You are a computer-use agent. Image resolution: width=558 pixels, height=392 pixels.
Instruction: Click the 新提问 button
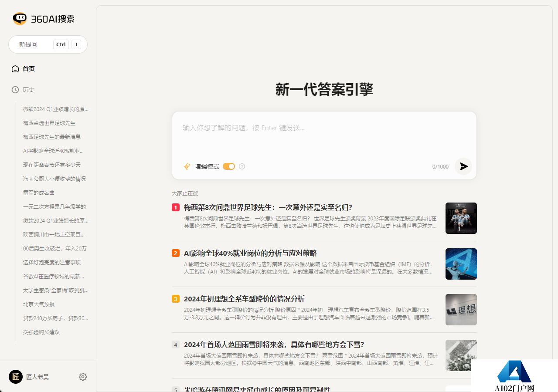(x=48, y=44)
